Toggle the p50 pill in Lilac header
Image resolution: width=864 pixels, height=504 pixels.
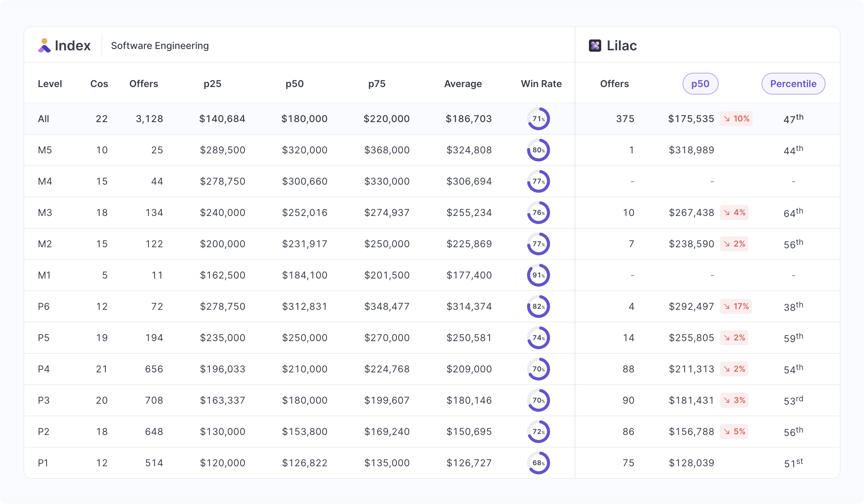[x=700, y=84]
